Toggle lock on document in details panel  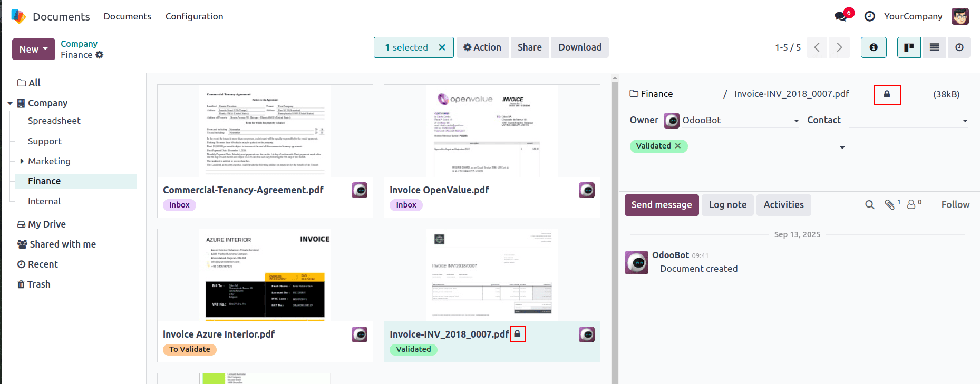(x=887, y=94)
